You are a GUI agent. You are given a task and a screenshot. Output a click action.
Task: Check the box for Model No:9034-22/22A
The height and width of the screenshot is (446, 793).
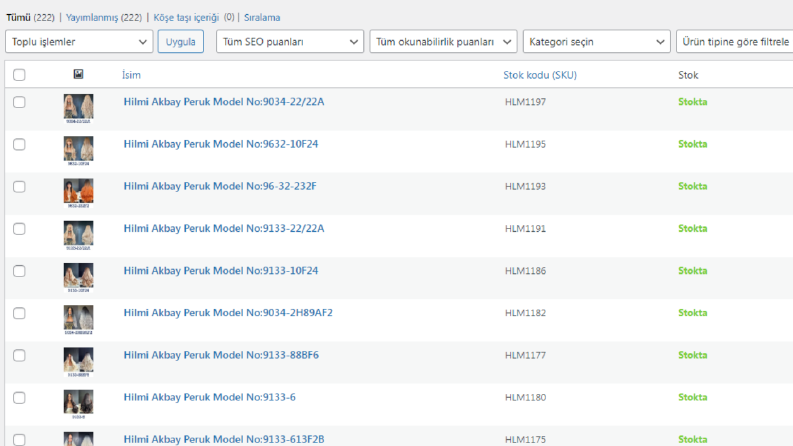pyautogui.click(x=19, y=102)
